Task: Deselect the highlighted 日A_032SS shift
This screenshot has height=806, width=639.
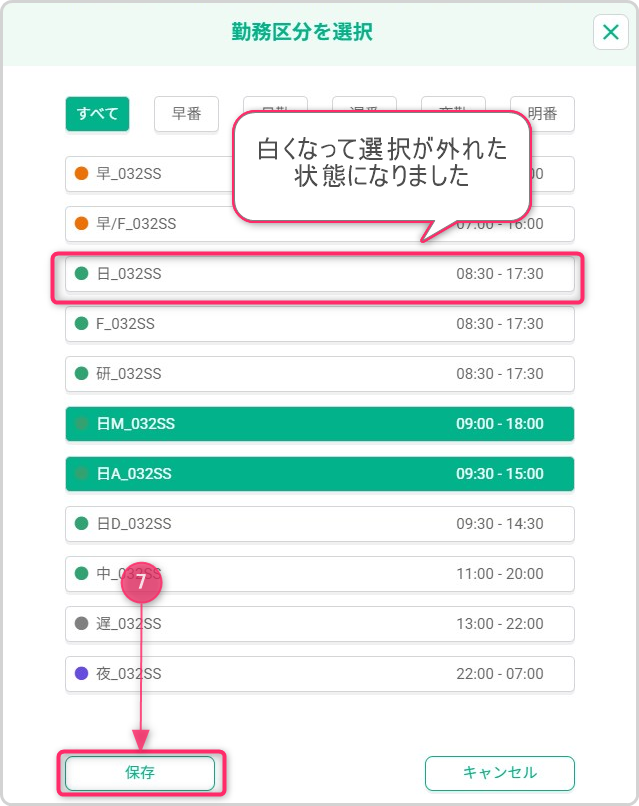Action: click(x=320, y=474)
